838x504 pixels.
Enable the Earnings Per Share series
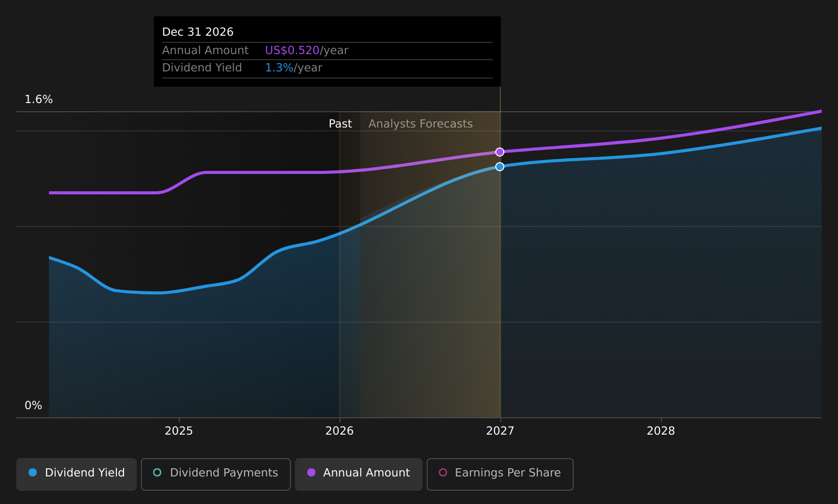pos(500,474)
